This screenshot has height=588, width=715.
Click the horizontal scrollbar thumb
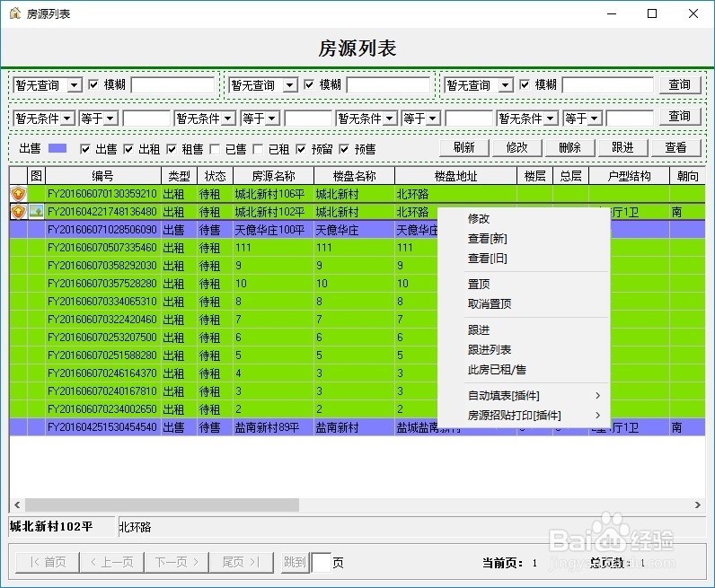(162, 505)
